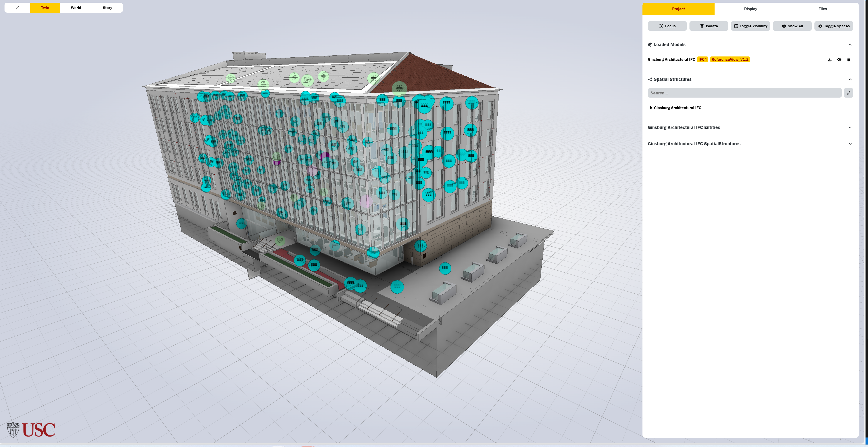Screen dimensions: 868x447
Task: Expand the Ginsburg Architectural IFC Entities section
Action: [x=850, y=127]
